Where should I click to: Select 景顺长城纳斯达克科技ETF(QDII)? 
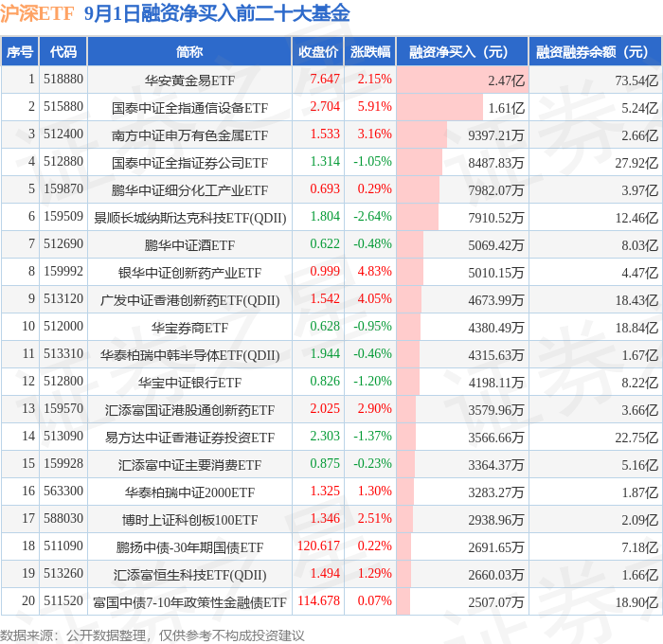[x=189, y=217]
